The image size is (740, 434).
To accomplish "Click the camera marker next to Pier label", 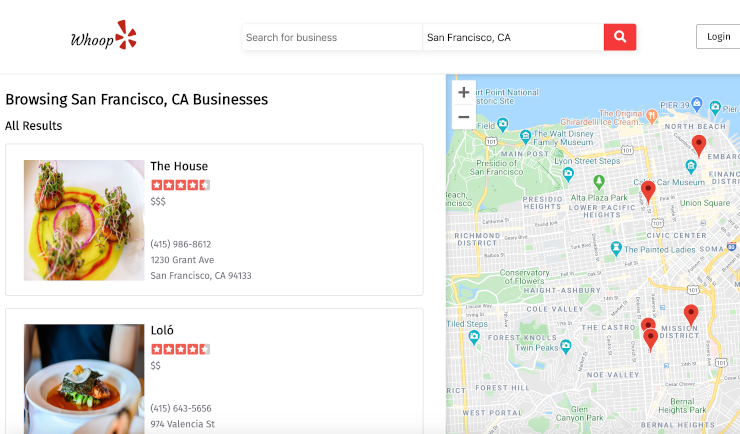I will coord(715,108).
